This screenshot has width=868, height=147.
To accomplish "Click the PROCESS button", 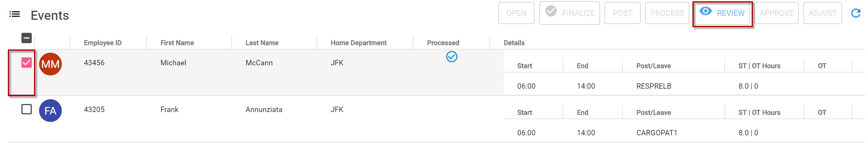I will (x=667, y=13).
